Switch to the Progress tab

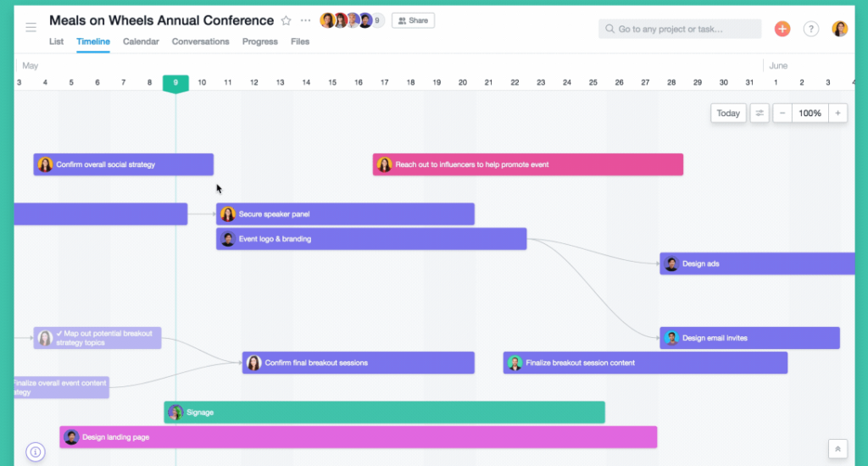coord(259,42)
